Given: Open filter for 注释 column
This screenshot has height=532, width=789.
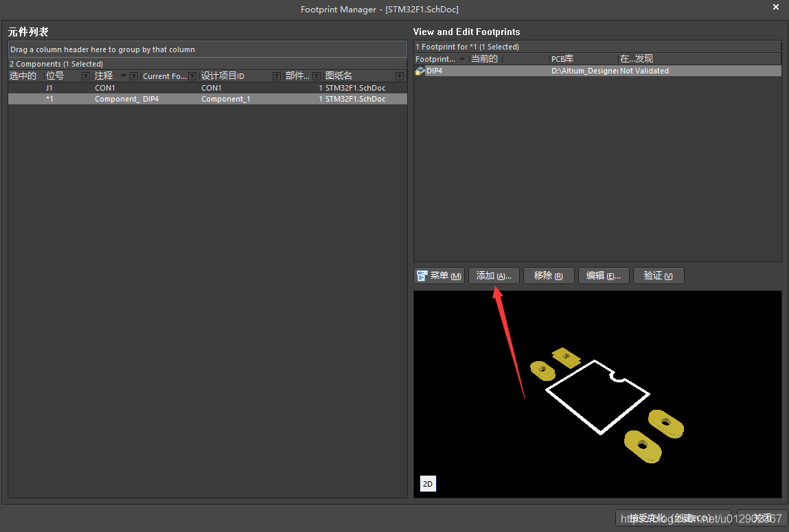Looking at the screenshot, I should click(x=134, y=76).
